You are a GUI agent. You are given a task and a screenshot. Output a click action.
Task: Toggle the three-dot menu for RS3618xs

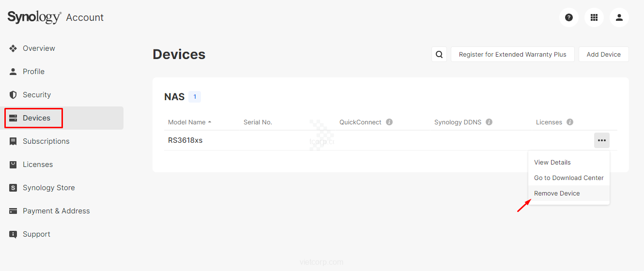[x=602, y=140]
